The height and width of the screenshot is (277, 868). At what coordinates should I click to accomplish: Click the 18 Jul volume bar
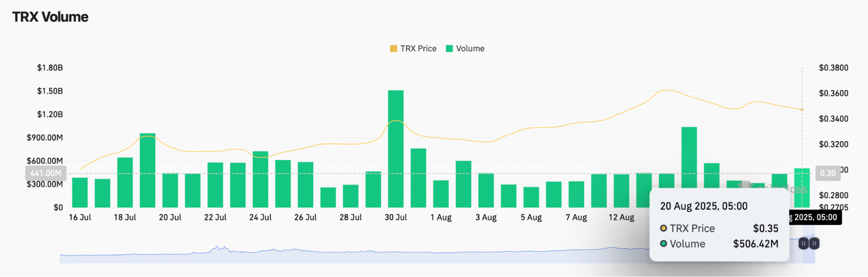125,182
